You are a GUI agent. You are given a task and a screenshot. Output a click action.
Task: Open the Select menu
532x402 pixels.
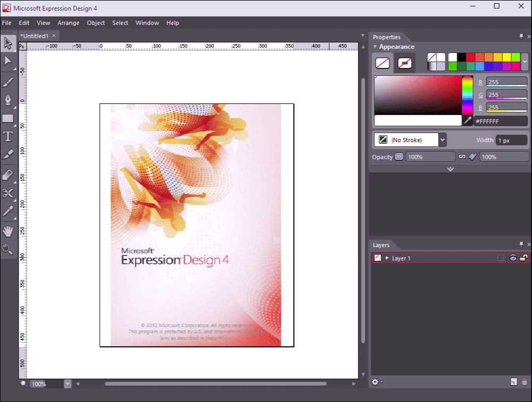click(120, 23)
